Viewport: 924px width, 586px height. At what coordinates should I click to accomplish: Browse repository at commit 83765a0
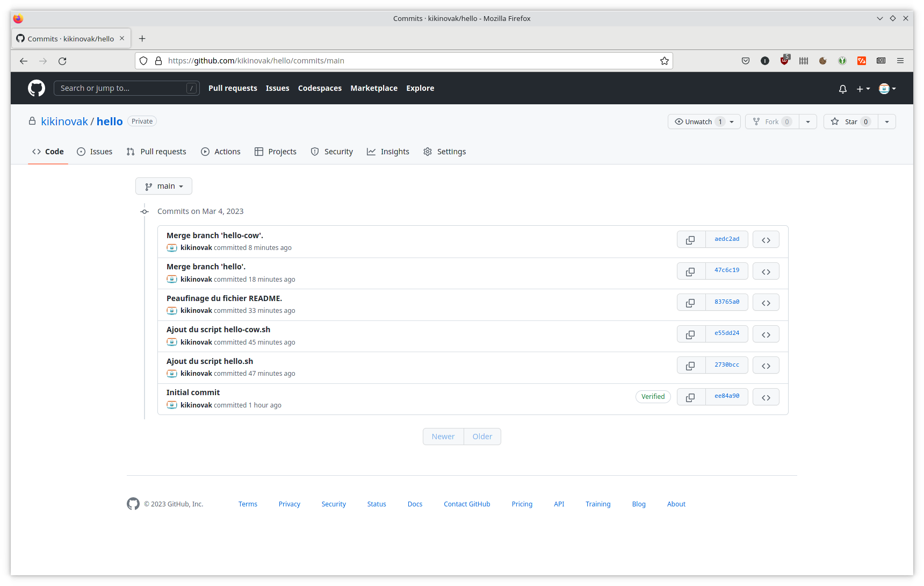[x=766, y=303]
